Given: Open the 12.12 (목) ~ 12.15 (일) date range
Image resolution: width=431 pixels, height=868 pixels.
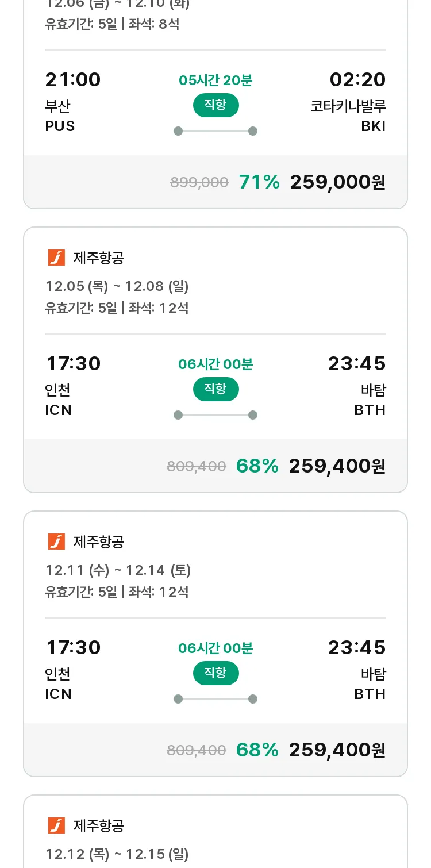Looking at the screenshot, I should 117,854.
